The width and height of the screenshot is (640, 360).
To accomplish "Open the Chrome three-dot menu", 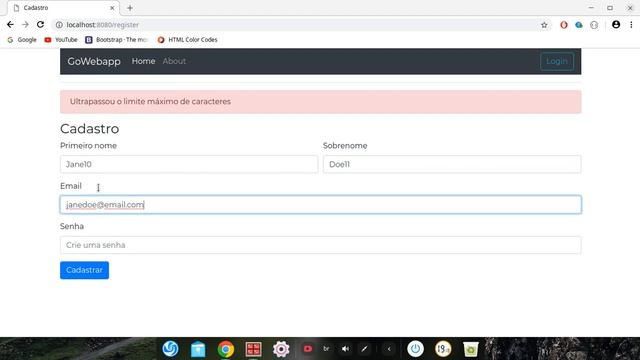I will click(631, 24).
